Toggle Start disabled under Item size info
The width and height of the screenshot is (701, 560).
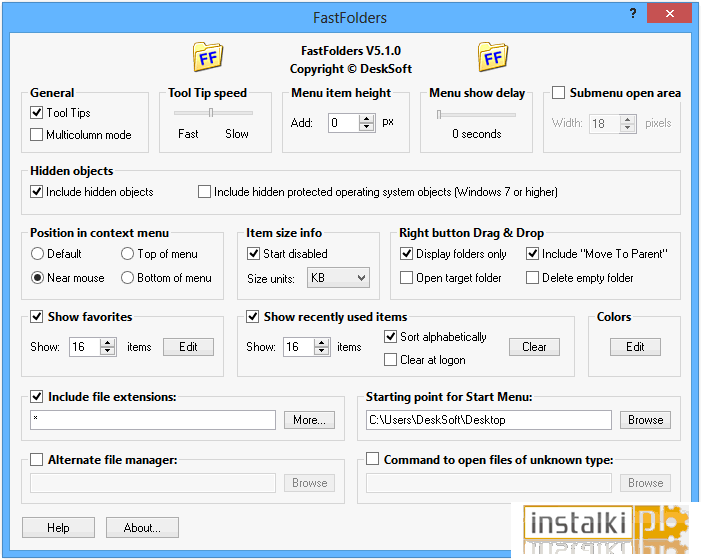(253, 254)
